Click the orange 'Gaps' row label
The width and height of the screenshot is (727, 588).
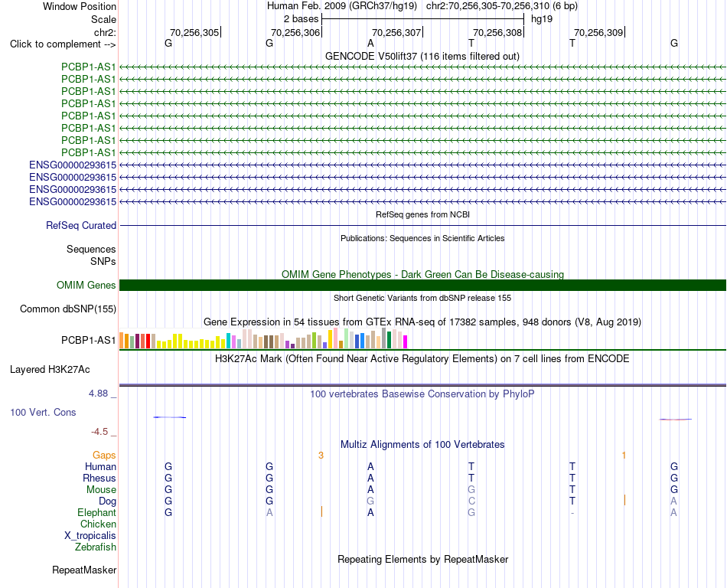[x=104, y=456]
